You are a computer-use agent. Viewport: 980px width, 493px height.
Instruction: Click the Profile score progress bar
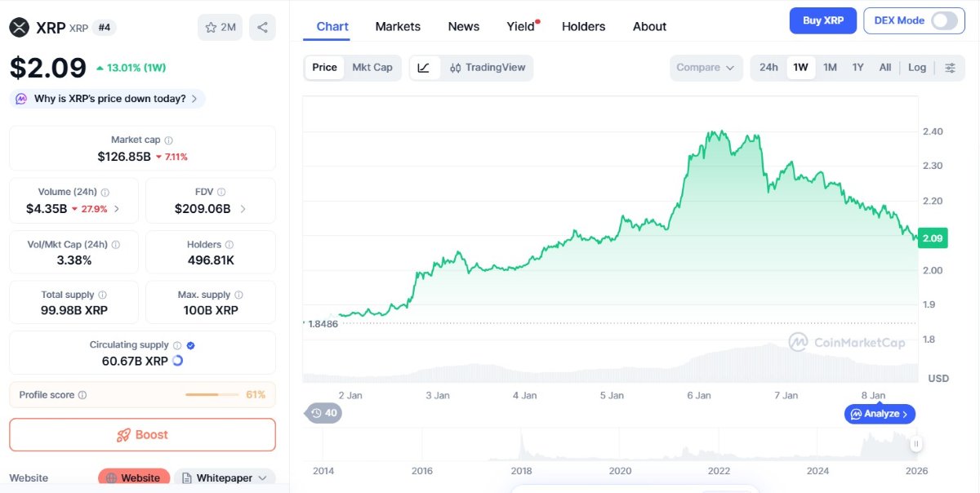point(212,395)
